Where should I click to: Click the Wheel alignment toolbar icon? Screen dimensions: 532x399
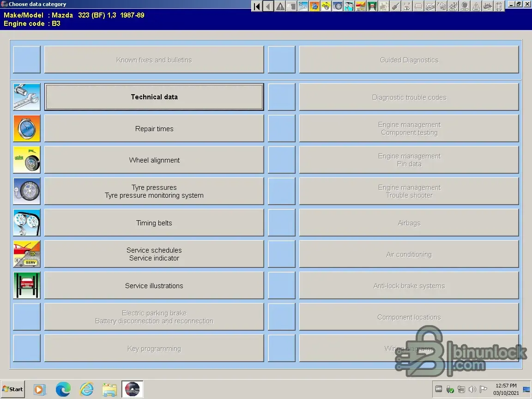pos(326,6)
